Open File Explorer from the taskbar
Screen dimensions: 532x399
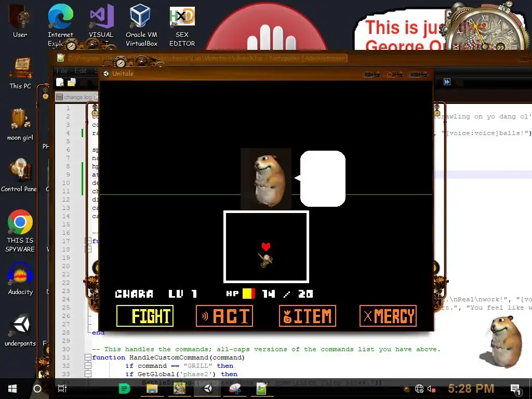click(152, 389)
